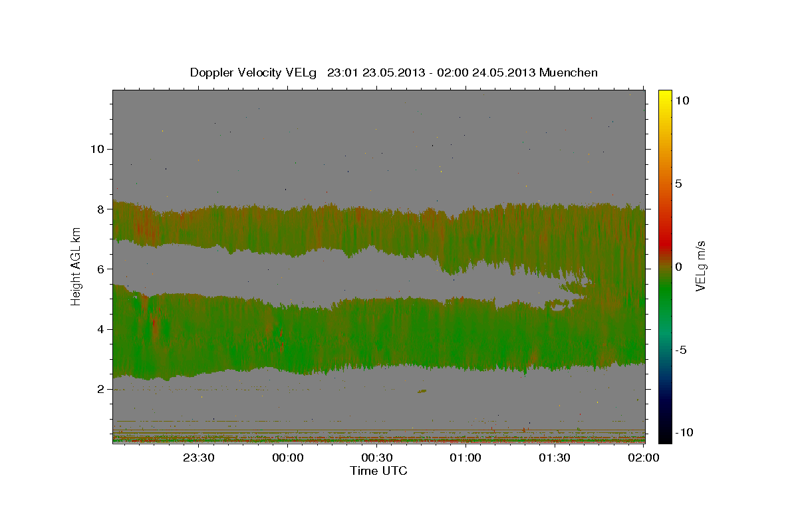Click the 'Height AGL km' axis label
Image resolution: width=798 pixels, height=532 pixels.
[x=76, y=266]
